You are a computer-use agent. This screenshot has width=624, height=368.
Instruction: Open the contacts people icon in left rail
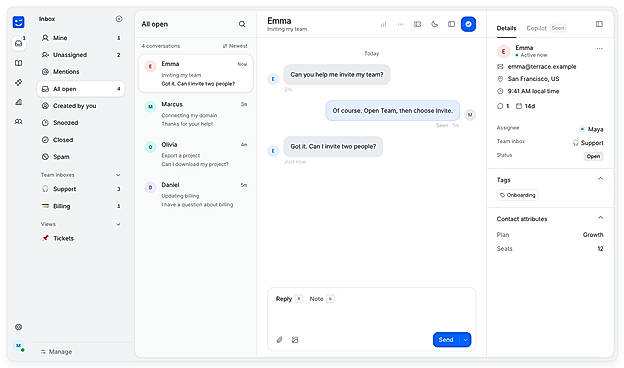(18, 121)
